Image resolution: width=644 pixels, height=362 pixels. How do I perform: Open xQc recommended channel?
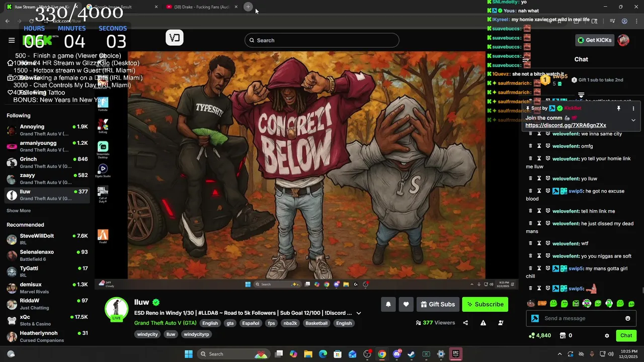pyautogui.click(x=47, y=320)
